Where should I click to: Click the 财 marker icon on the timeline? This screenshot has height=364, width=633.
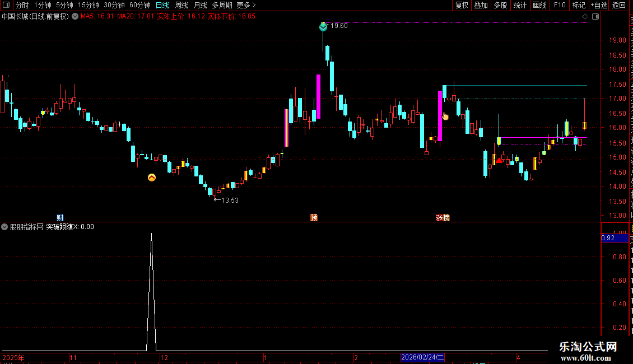point(60,217)
